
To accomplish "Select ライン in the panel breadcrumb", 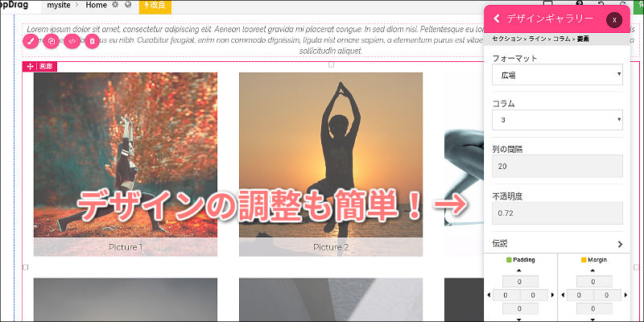I will [536, 39].
